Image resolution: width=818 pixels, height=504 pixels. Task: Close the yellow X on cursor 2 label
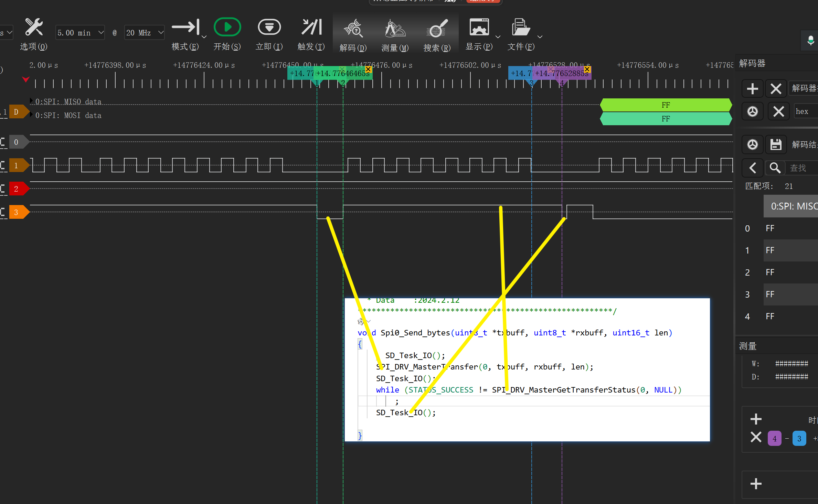368,69
